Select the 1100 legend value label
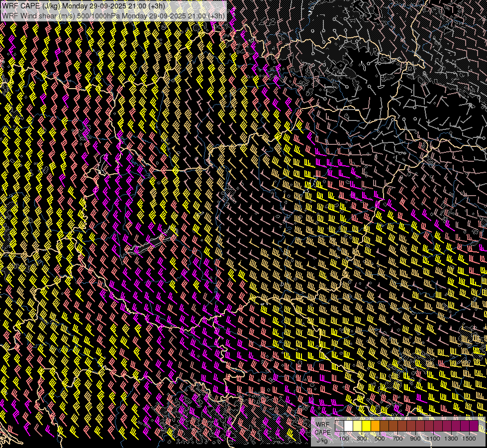The height and width of the screenshot is (448, 487). coord(433,439)
